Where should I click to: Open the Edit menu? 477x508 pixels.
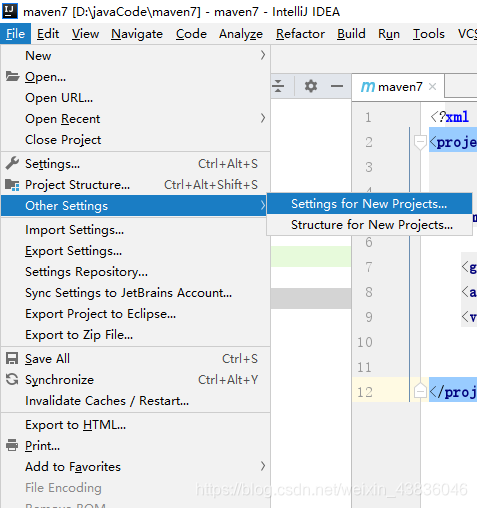[48, 34]
